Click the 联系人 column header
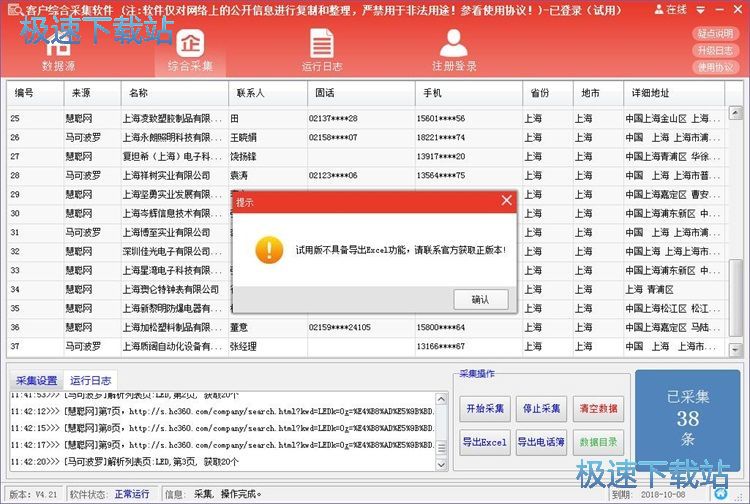This screenshot has width=750, height=504. click(x=268, y=93)
